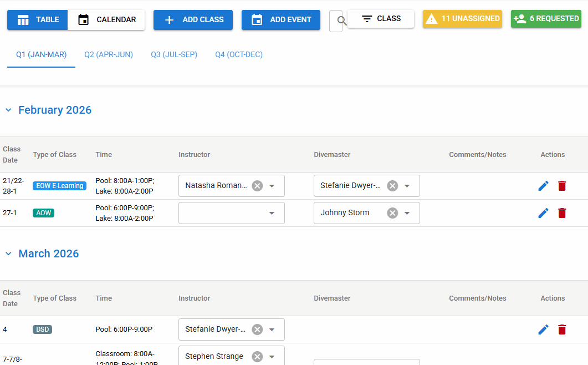Click February table Instructor column header
Screen dimensions: 588x365
(195, 155)
